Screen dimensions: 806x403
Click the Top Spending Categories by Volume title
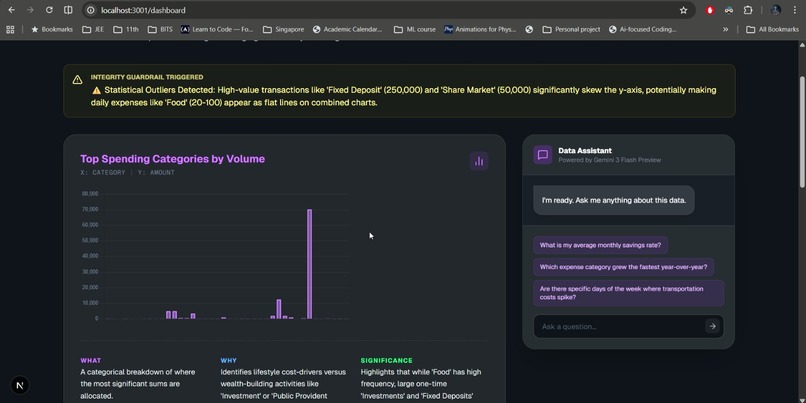click(173, 159)
